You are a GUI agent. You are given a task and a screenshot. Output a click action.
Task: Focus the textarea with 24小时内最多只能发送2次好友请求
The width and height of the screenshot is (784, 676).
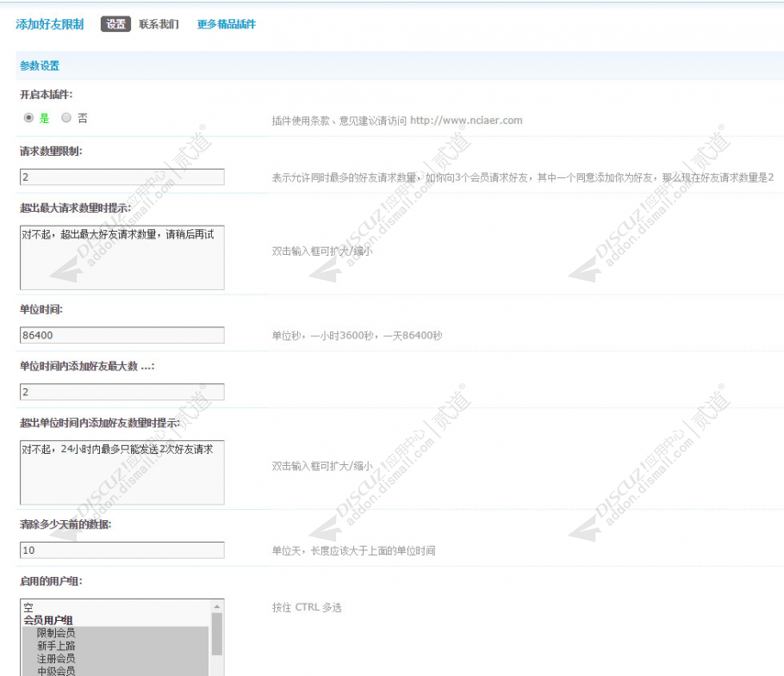point(122,473)
